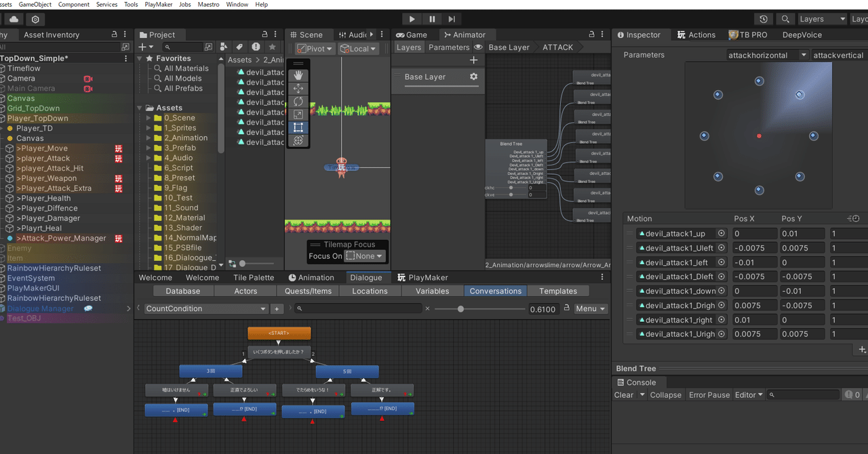Activate the Rect Transform tool
The image size is (868, 454).
[298, 127]
